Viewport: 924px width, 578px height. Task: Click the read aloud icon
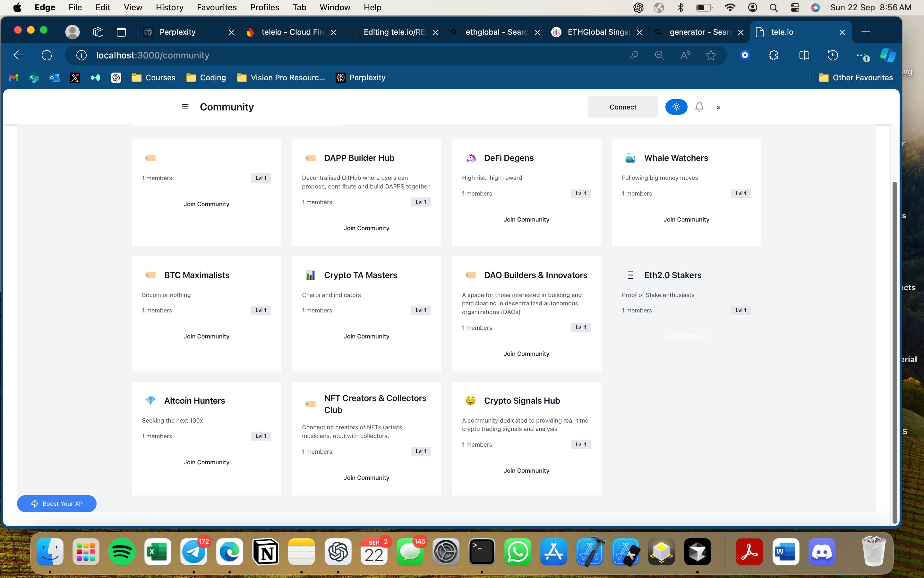[685, 55]
